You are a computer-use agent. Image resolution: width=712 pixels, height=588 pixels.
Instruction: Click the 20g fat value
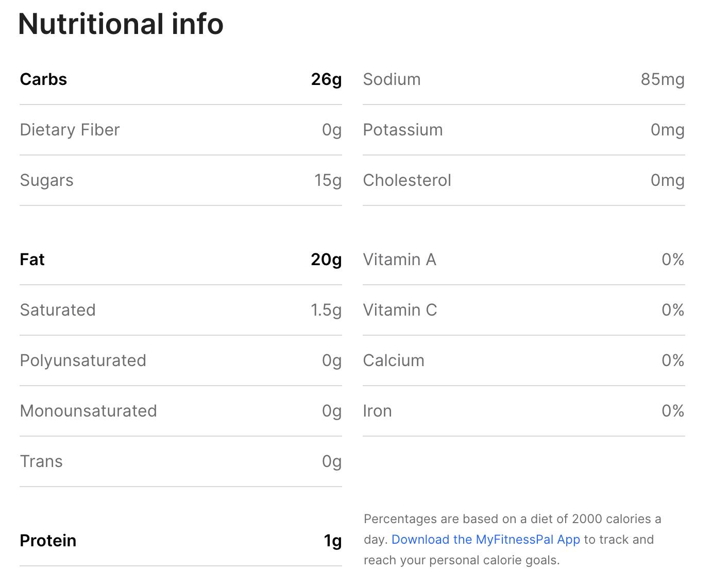326,260
